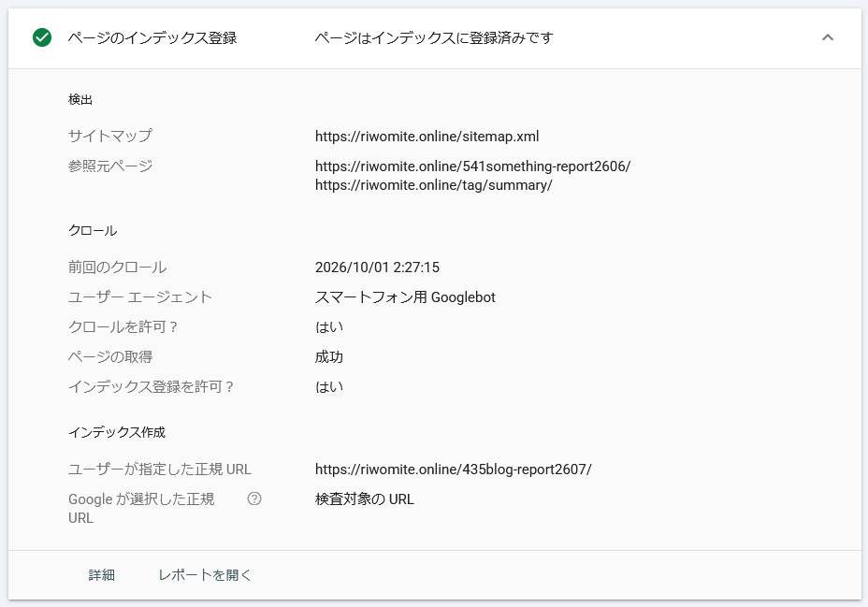Click the 参照元ページ row label

[110, 166]
